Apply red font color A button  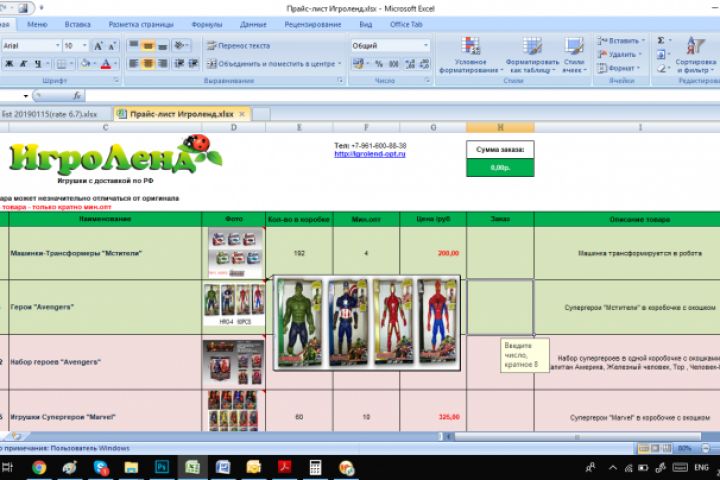pyautogui.click(x=106, y=64)
